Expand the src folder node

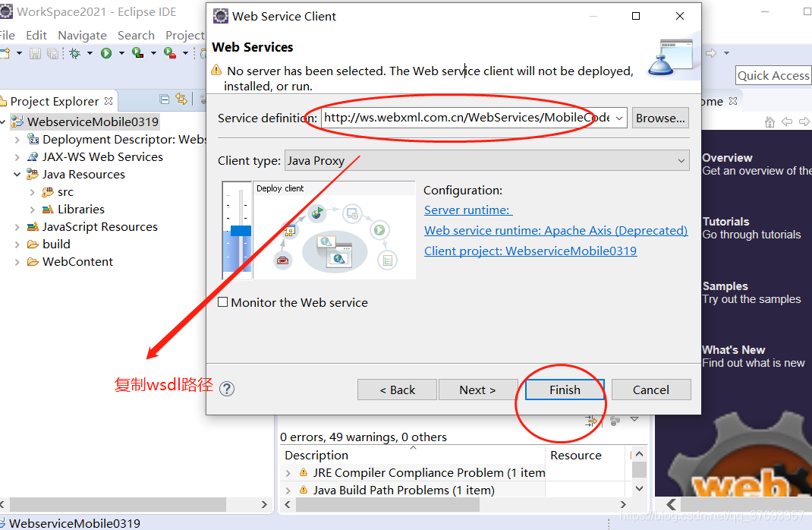pyautogui.click(x=32, y=192)
